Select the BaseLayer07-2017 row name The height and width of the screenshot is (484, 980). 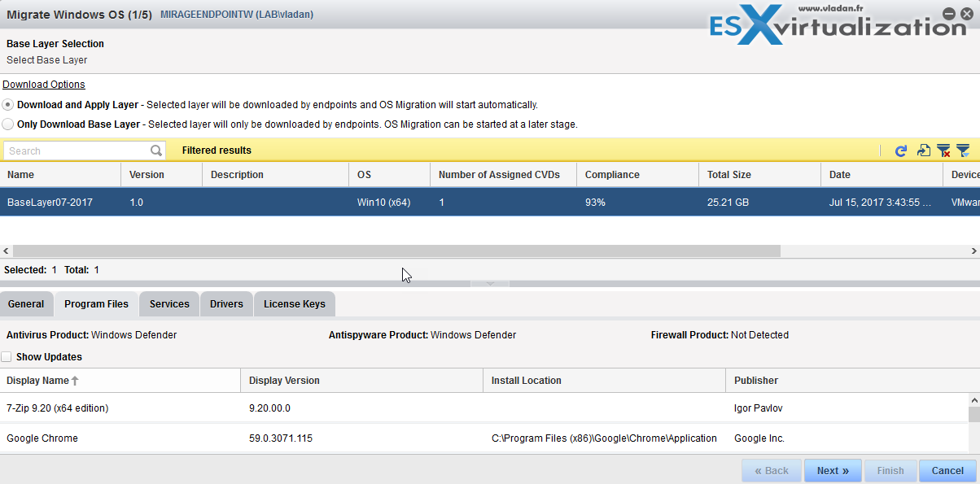click(x=50, y=203)
